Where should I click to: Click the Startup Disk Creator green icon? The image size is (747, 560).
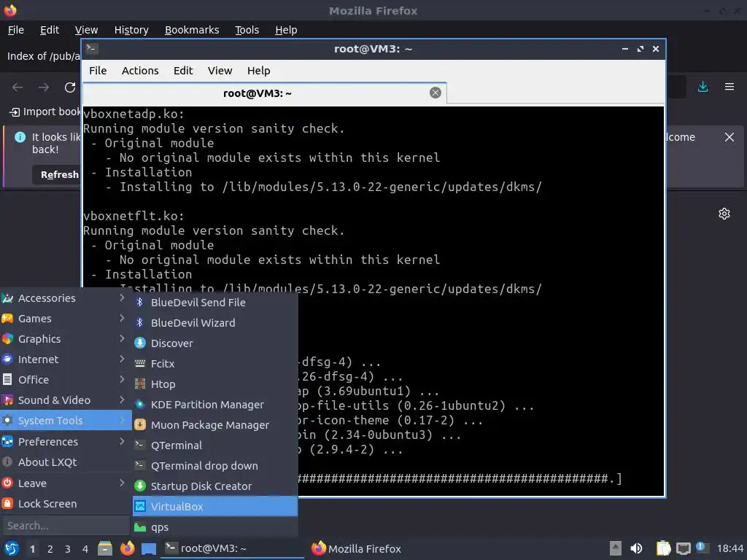pyautogui.click(x=139, y=486)
